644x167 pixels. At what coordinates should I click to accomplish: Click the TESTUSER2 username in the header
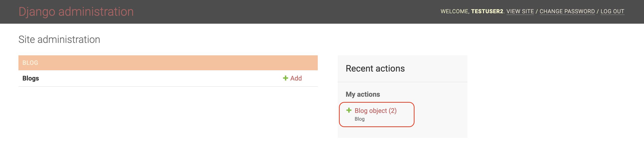click(x=487, y=11)
